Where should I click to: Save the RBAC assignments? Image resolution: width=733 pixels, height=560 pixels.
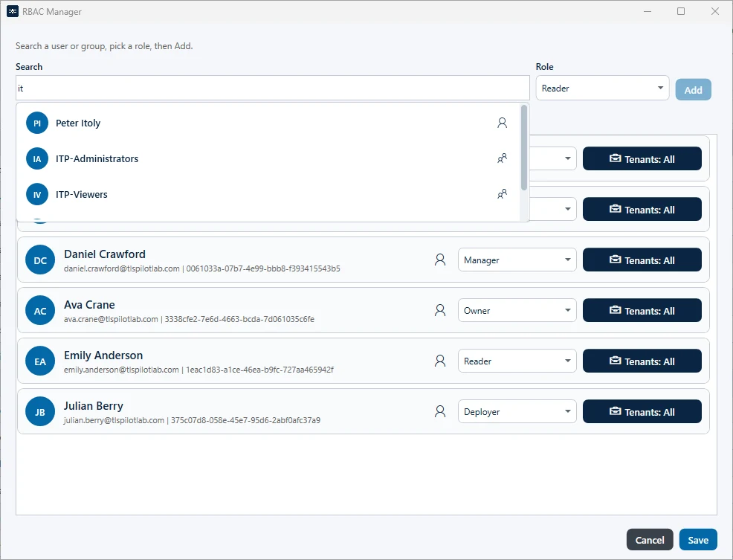(698, 540)
